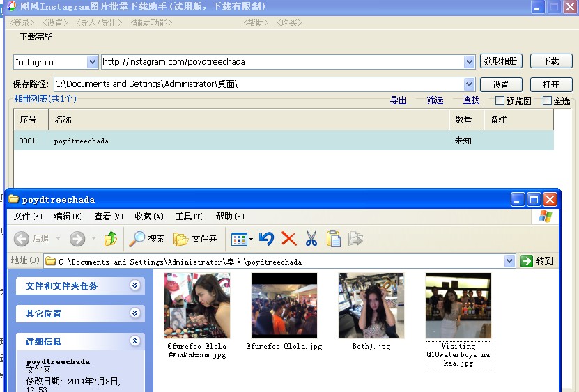Click the 导出 link
The image size is (579, 392).
tap(399, 100)
